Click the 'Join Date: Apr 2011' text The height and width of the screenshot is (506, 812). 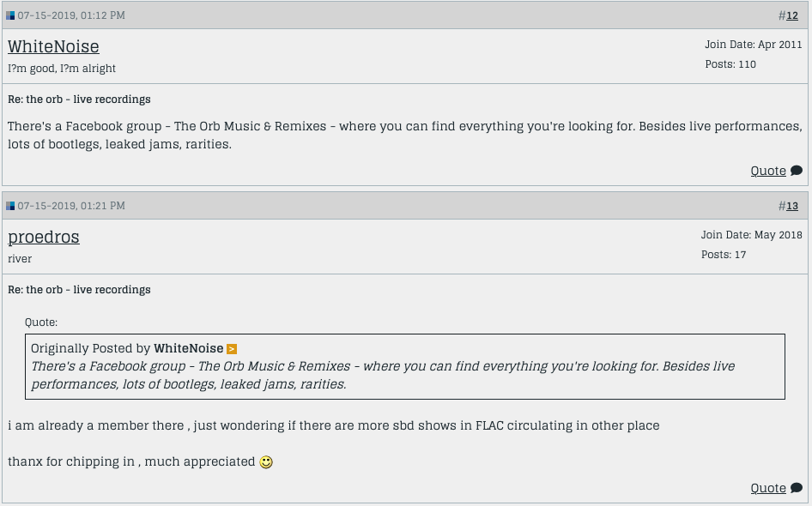click(753, 45)
